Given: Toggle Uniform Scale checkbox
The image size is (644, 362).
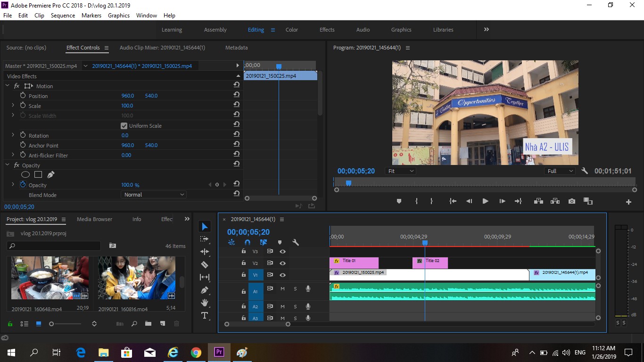Looking at the screenshot, I should click(x=124, y=126).
